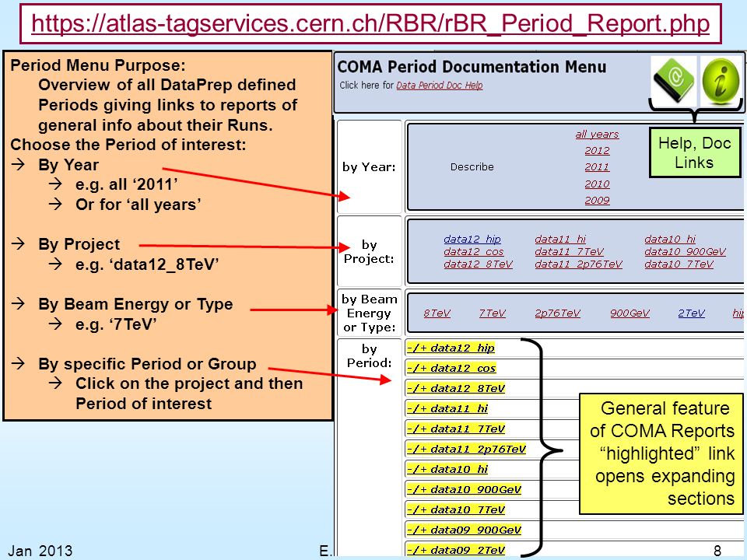Open project data12_hip link
This screenshot has height=560, width=747.
point(472,239)
